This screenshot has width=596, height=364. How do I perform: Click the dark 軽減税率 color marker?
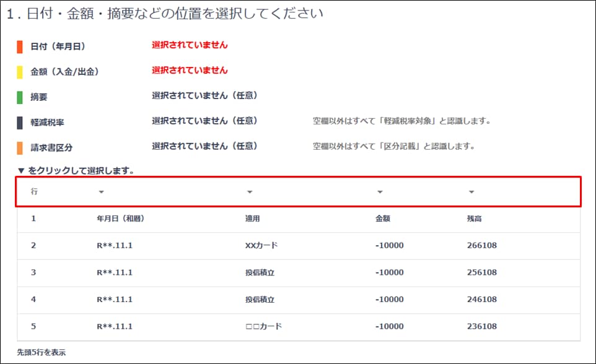(20, 123)
